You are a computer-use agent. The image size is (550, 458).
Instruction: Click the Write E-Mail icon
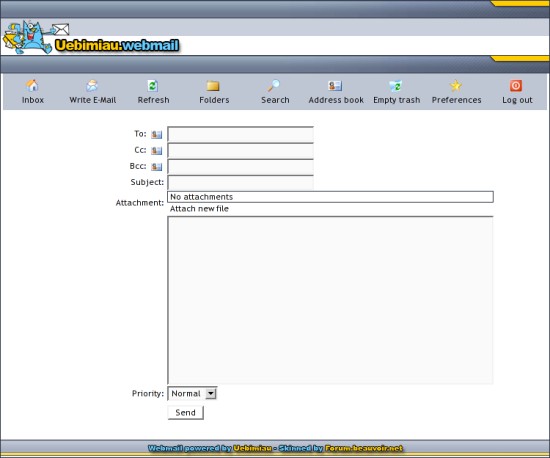pos(92,85)
